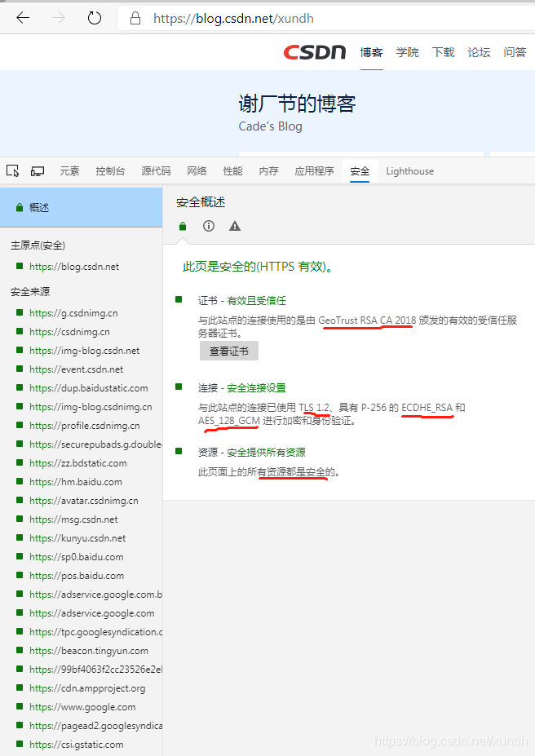Select origin https://99bf4063f2cc23526e2e

(96, 670)
